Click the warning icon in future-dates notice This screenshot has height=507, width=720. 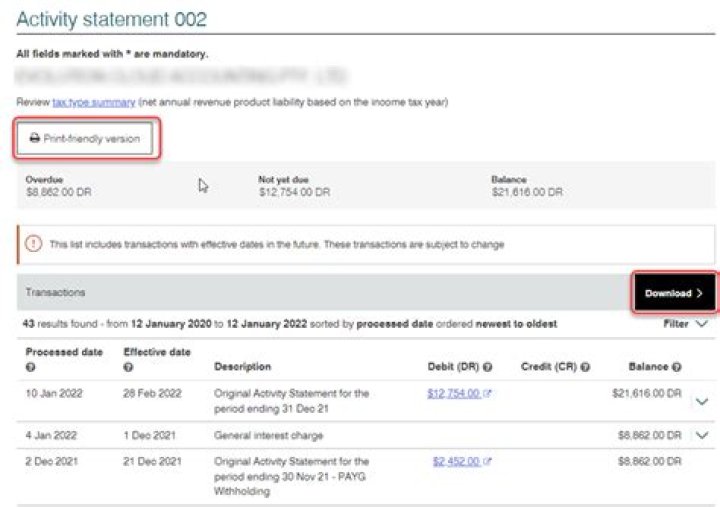pos(33,244)
